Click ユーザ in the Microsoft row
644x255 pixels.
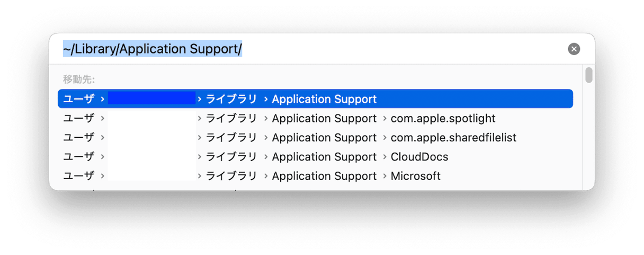[x=78, y=175]
